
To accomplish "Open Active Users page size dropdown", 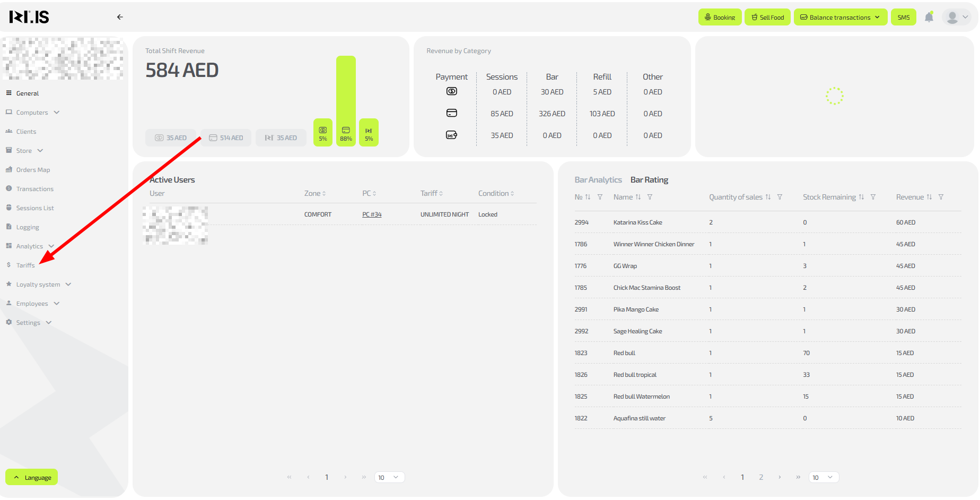I will pyautogui.click(x=389, y=478).
